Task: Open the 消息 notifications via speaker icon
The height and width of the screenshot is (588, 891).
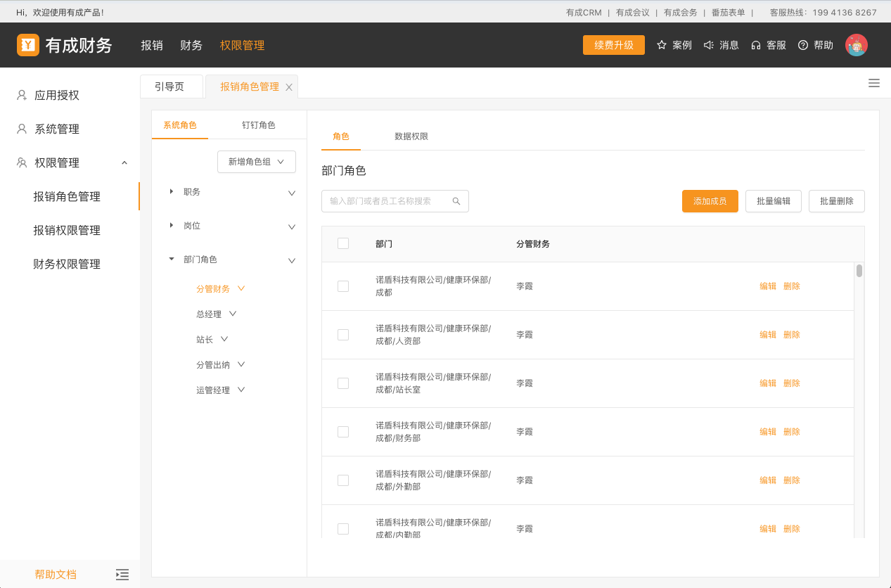Action: point(707,45)
